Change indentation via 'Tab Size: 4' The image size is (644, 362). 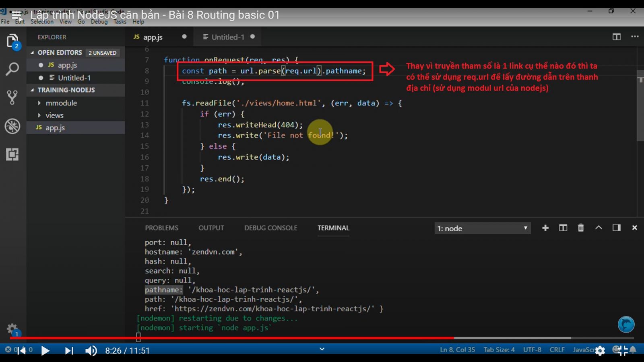pos(499,350)
